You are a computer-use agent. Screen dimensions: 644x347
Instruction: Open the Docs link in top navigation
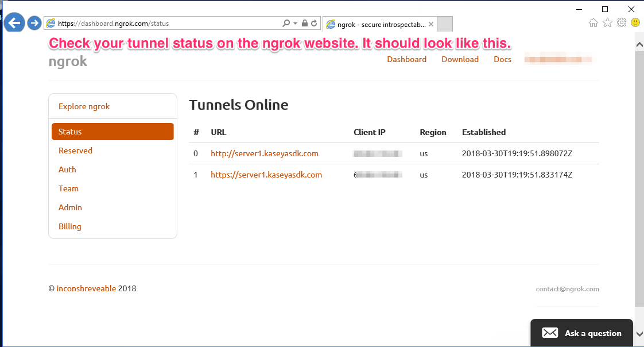click(502, 59)
